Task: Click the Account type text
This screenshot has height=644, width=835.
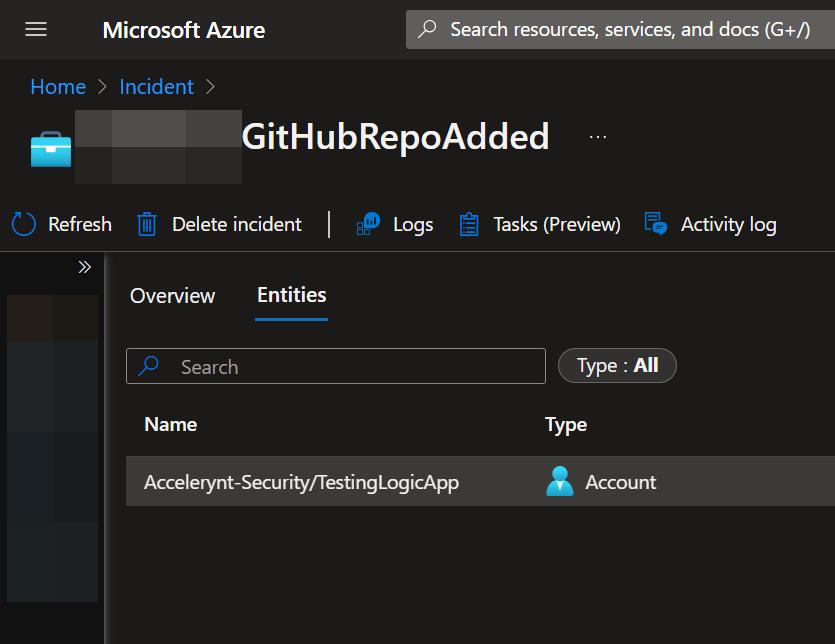Action: click(621, 482)
